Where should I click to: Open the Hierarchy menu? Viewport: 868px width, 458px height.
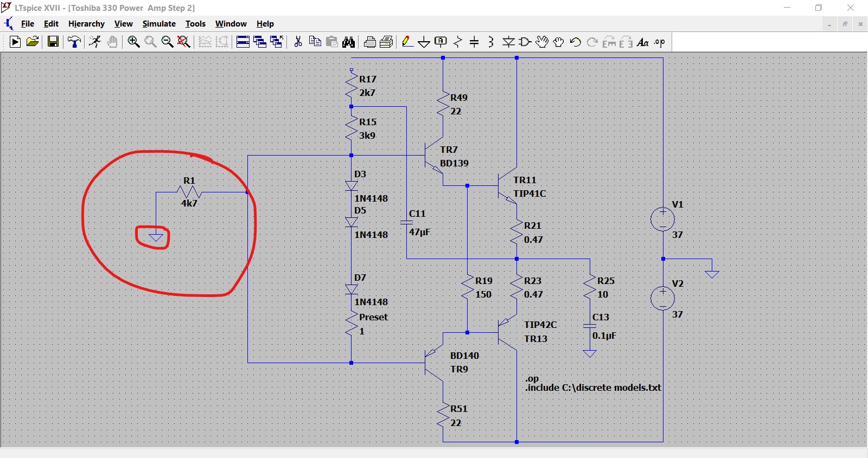coord(86,24)
